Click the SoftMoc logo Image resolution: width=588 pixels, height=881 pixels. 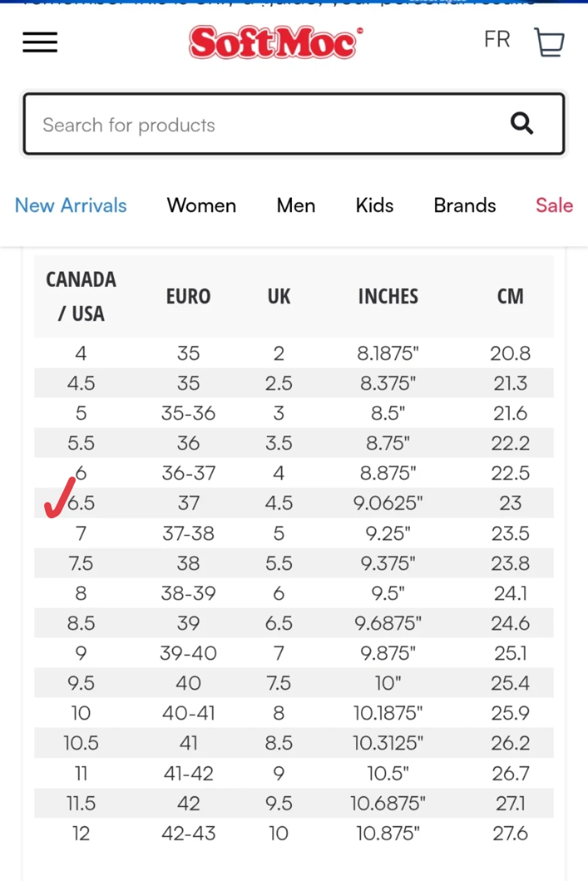tap(275, 42)
